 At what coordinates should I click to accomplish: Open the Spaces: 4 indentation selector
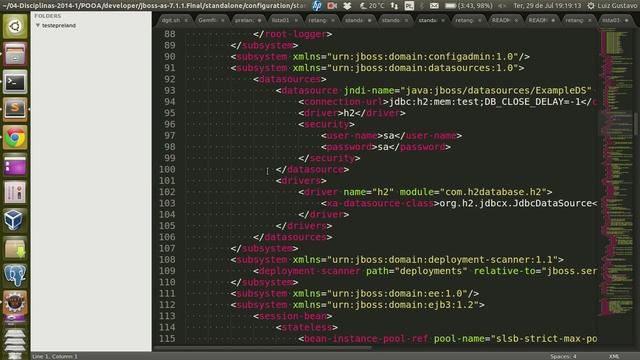(x=563, y=356)
